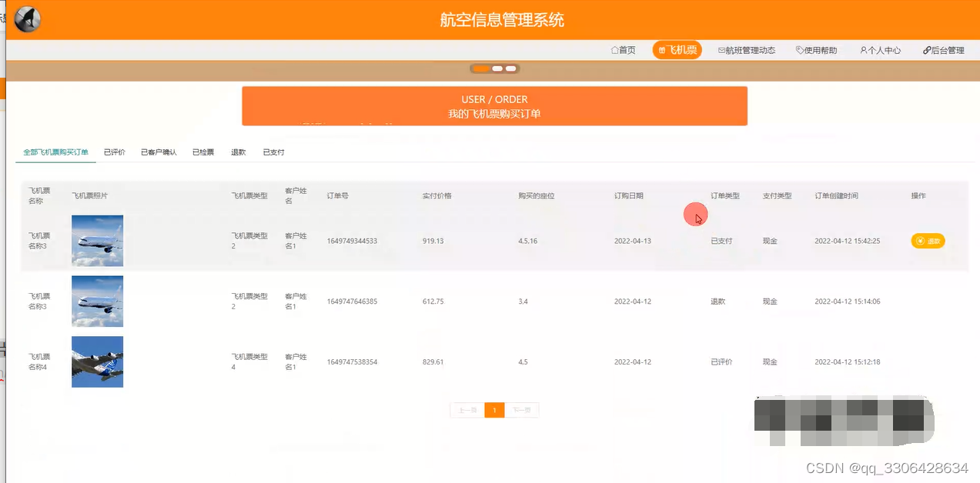The width and height of the screenshot is (980, 483).
Task: Click the home icon beside 首页
Action: click(614, 50)
